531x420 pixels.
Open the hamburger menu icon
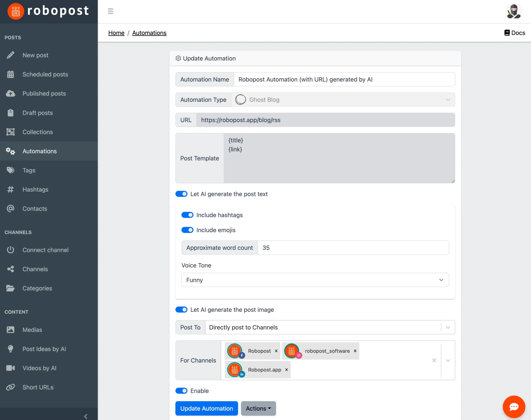tap(111, 11)
